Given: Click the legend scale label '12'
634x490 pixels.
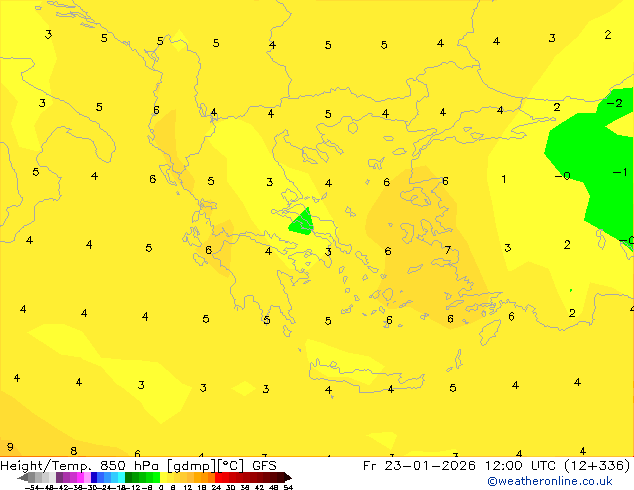Looking at the screenshot, I should (x=188, y=487).
